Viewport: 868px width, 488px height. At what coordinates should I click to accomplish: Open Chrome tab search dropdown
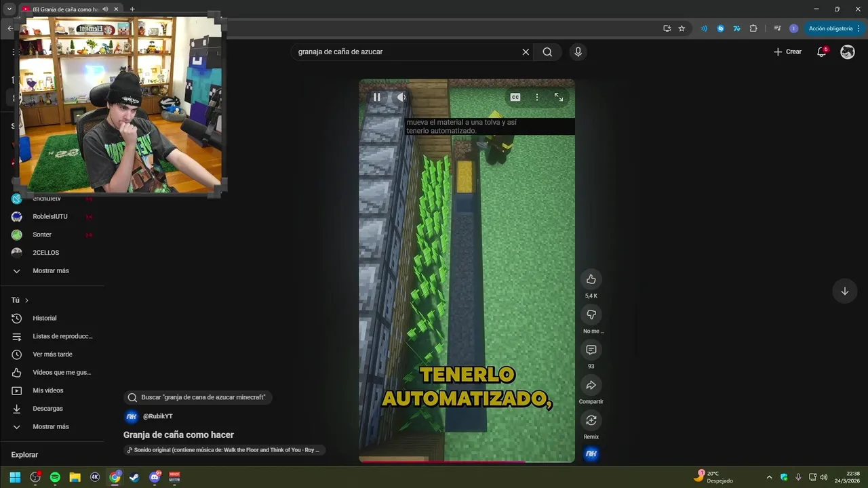coord(9,9)
